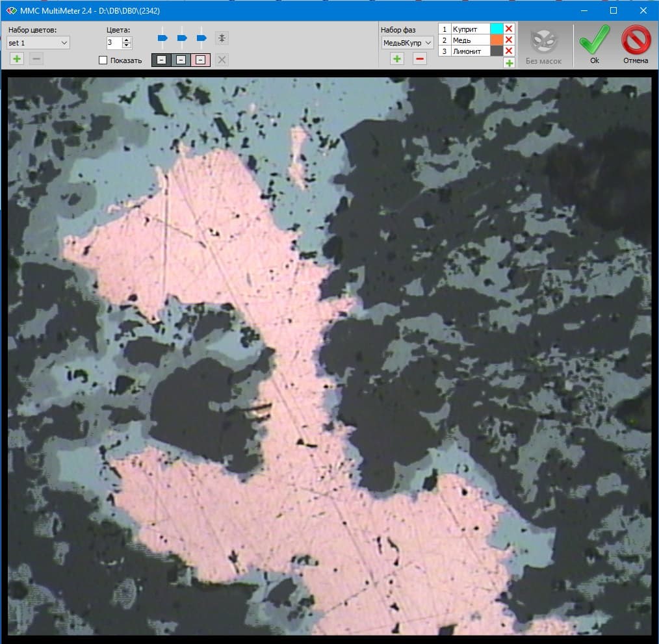The width and height of the screenshot is (659, 644).
Task: Delete the Куприт phase row
Action: [x=509, y=29]
